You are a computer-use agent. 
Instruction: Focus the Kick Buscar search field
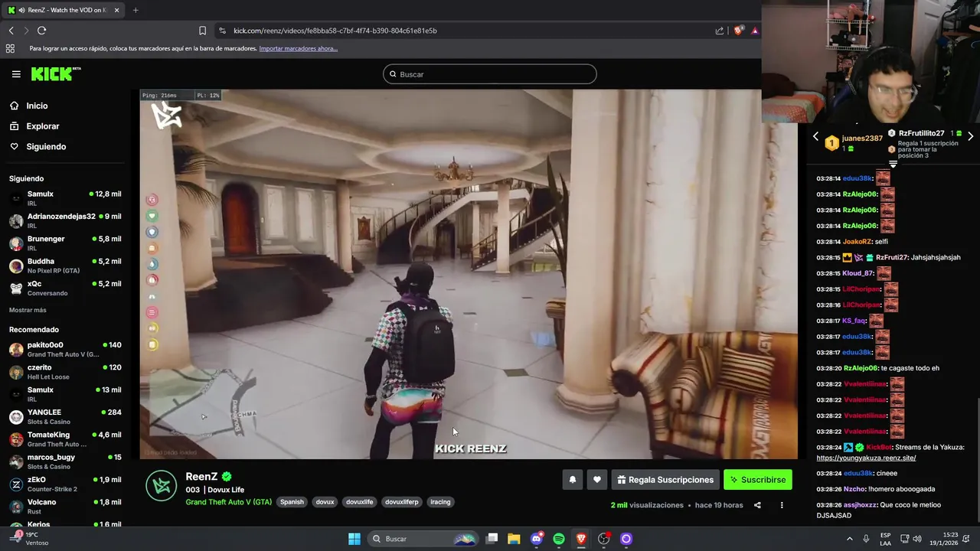click(490, 74)
